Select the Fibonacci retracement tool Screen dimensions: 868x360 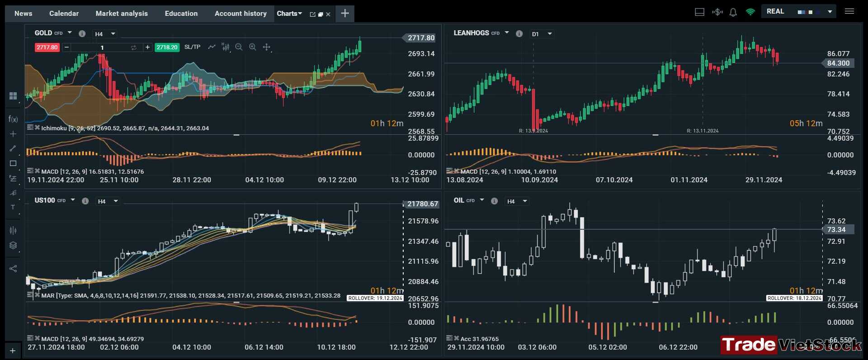click(13, 178)
